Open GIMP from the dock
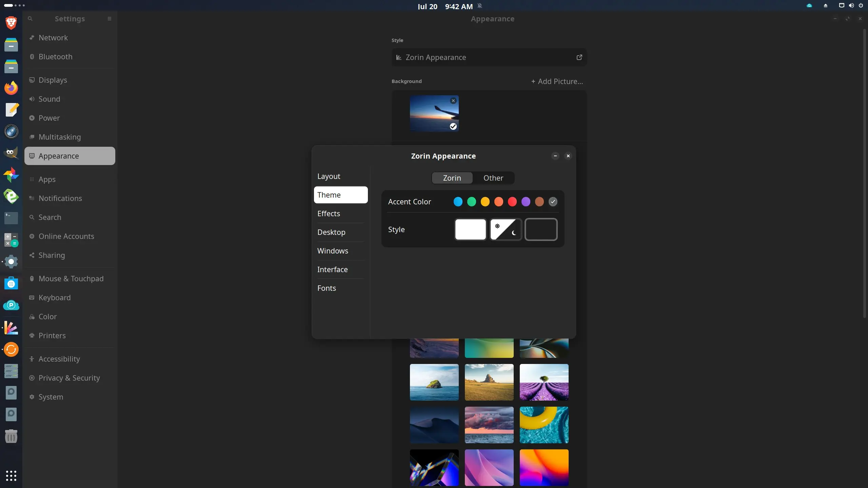 (11, 153)
